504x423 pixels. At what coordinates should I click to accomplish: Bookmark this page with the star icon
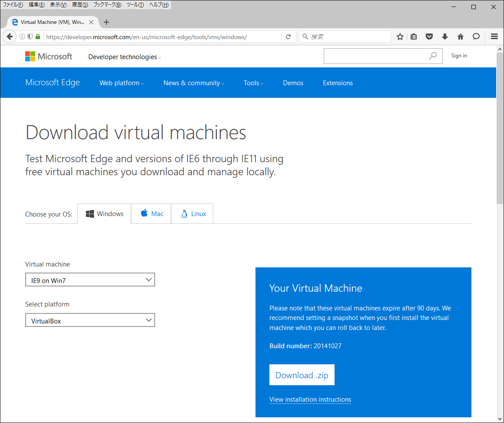(400, 37)
